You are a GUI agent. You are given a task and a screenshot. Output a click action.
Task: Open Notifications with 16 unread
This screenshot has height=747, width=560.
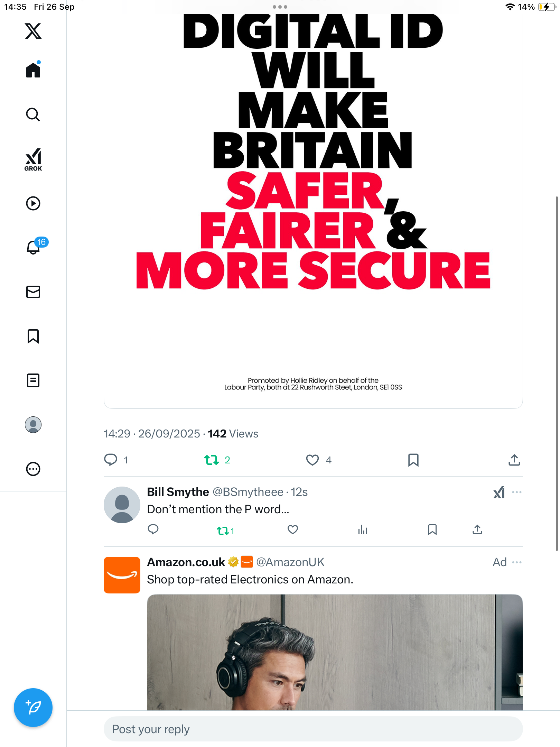(x=33, y=247)
